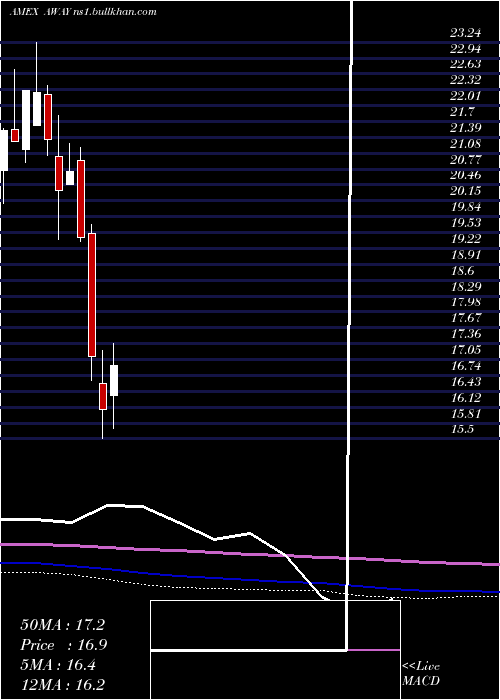
Task: Select the last white candlestick near 16.74
Action: 114,380
